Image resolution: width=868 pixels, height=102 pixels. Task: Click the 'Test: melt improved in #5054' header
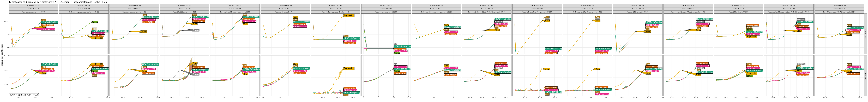pos(285,12)
